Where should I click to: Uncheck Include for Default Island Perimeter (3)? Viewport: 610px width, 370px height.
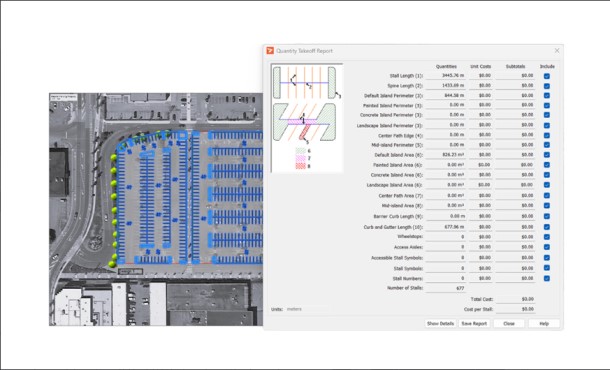[x=547, y=96]
